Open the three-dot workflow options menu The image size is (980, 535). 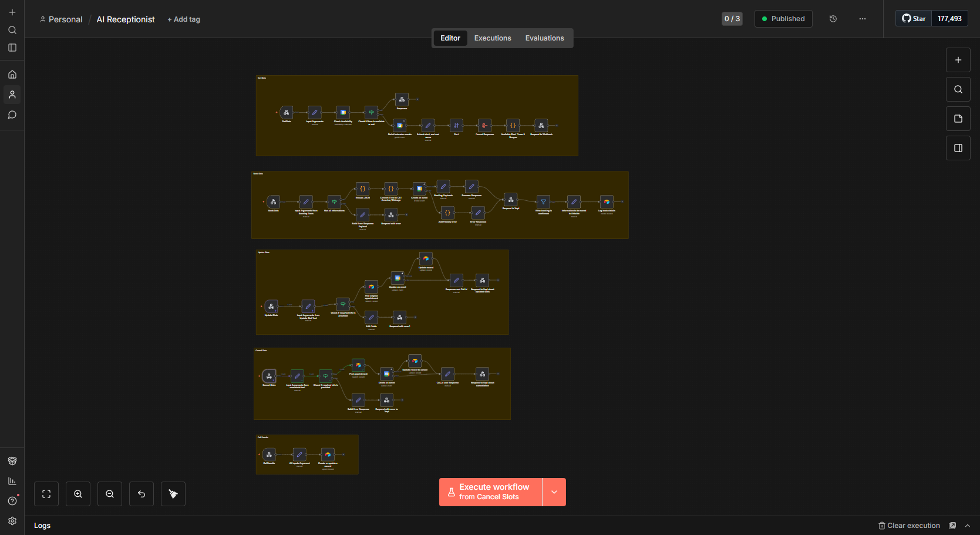click(x=862, y=19)
